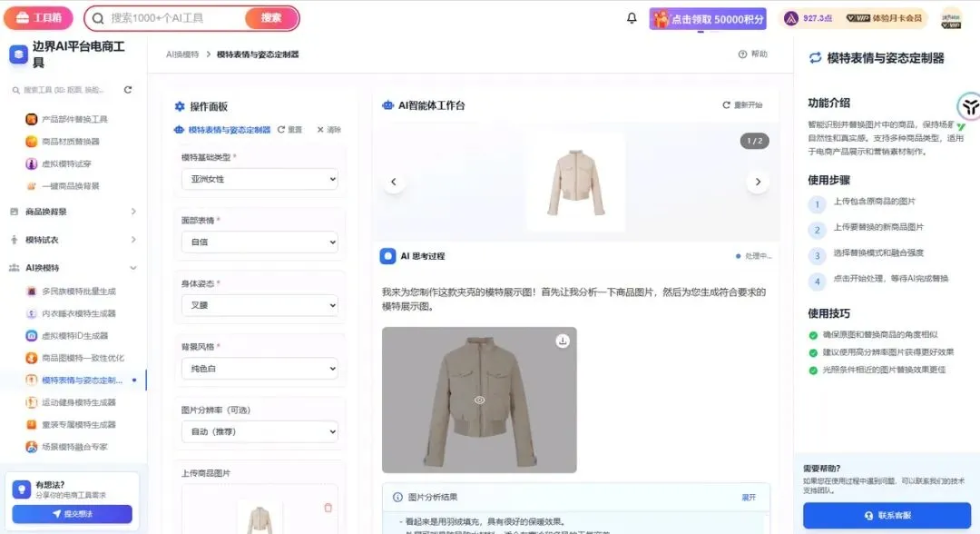Expand the 商品换背景 category
The image size is (980, 534).
[73, 212]
